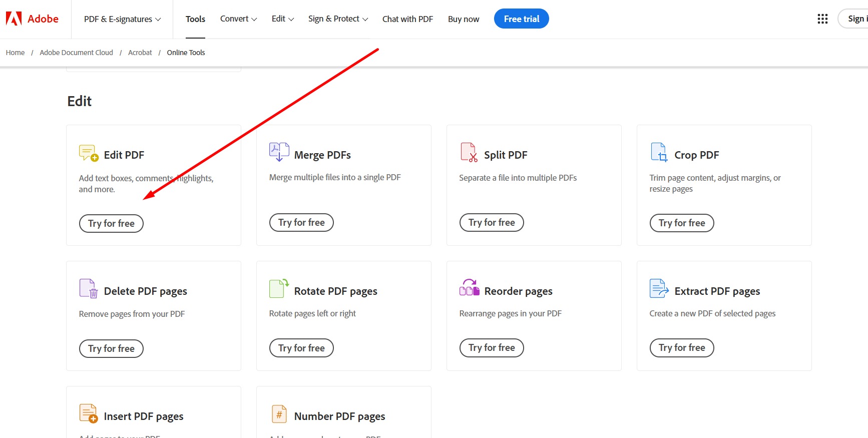Click the Edit section heading
This screenshot has height=438, width=868.
[x=79, y=101]
